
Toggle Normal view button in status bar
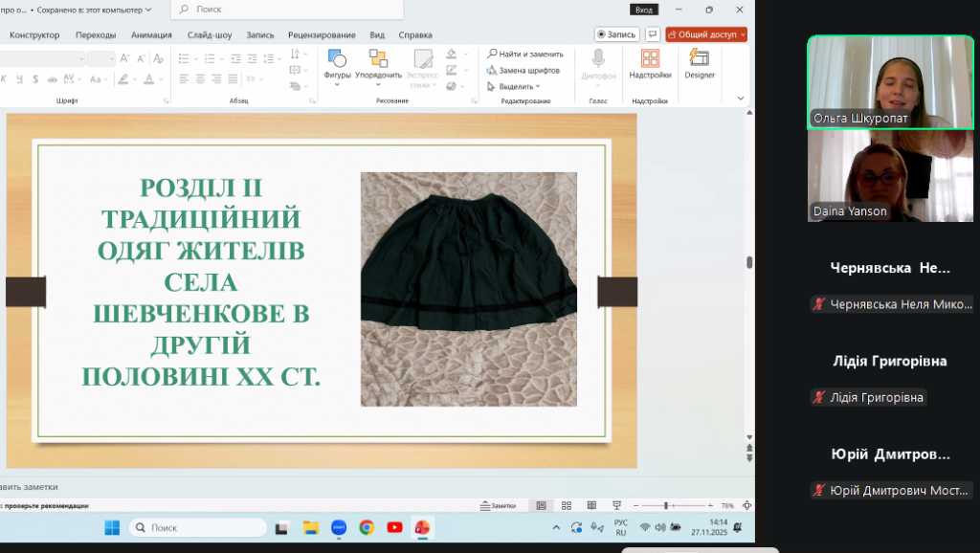tap(542, 505)
